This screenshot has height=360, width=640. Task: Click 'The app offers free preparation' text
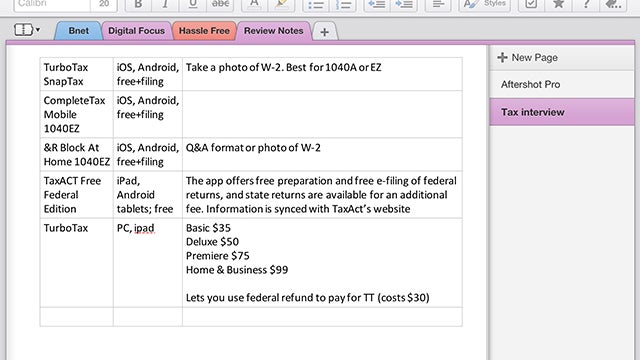[321, 195]
